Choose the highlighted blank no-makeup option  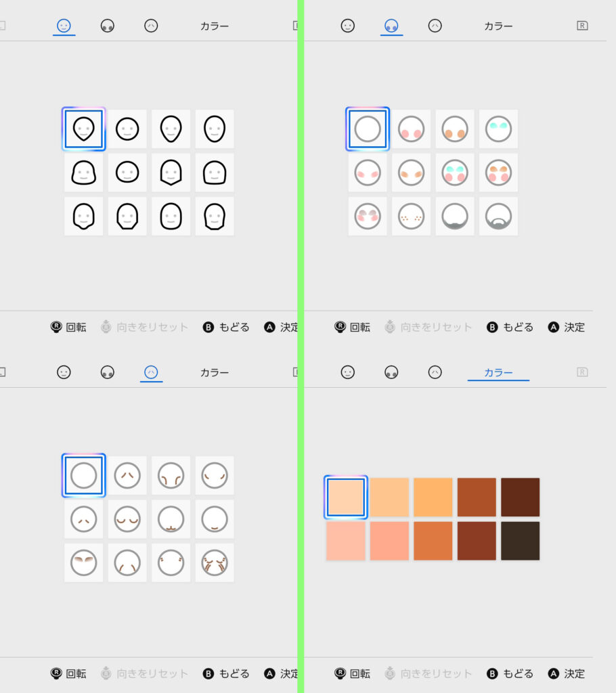(368, 129)
